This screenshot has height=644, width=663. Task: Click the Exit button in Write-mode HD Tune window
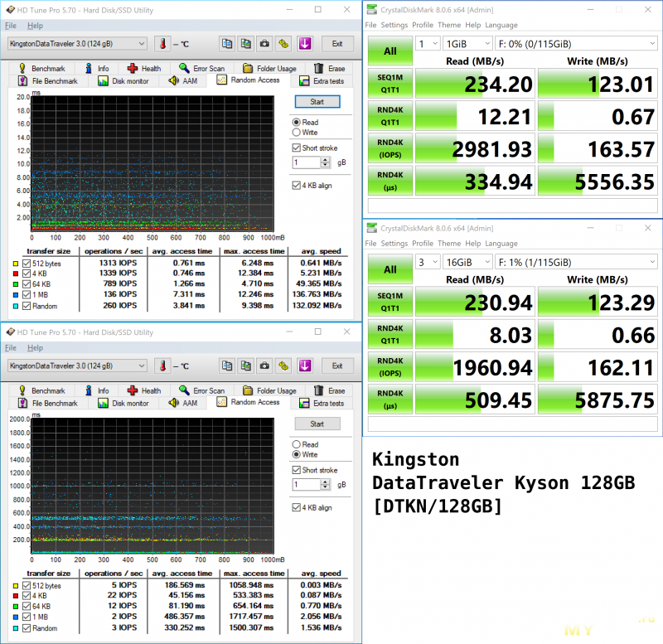point(337,366)
